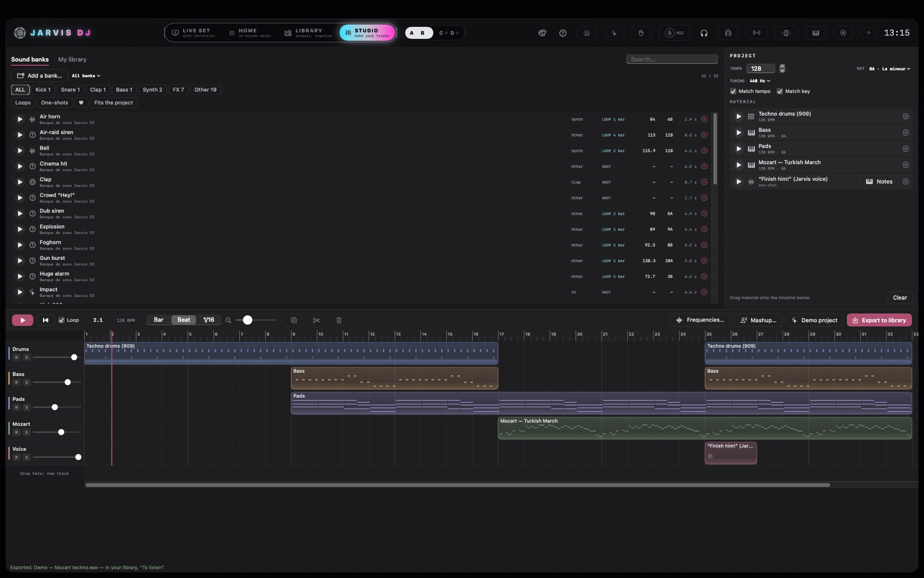The width and height of the screenshot is (924, 578).
Task: Add Bell sound with its plus icon
Action: click(x=704, y=151)
